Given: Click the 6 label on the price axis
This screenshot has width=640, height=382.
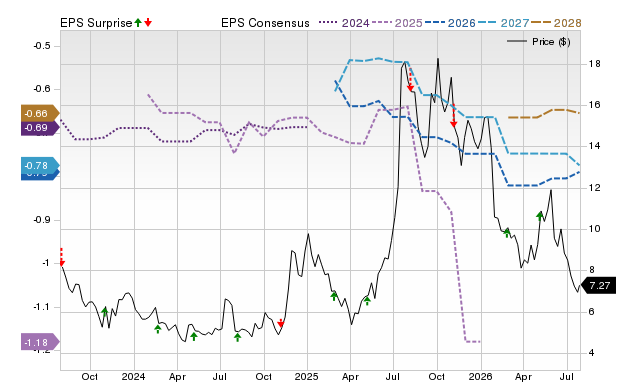Looking at the screenshot, I should pyautogui.click(x=592, y=312).
